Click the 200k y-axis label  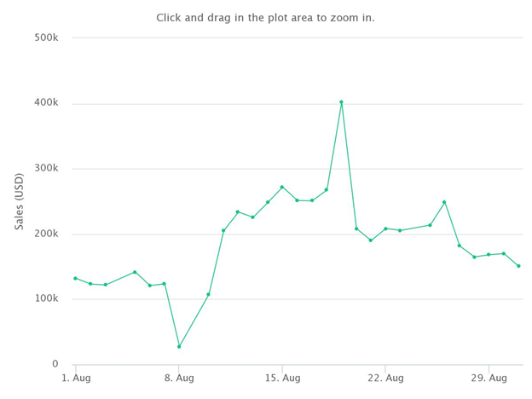(46, 234)
